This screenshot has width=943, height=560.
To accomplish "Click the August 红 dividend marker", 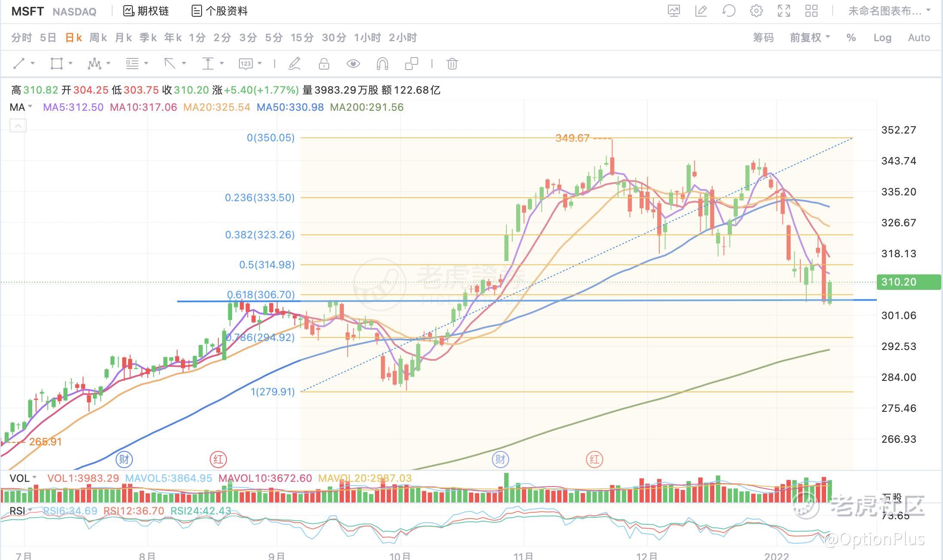I will coord(218,460).
